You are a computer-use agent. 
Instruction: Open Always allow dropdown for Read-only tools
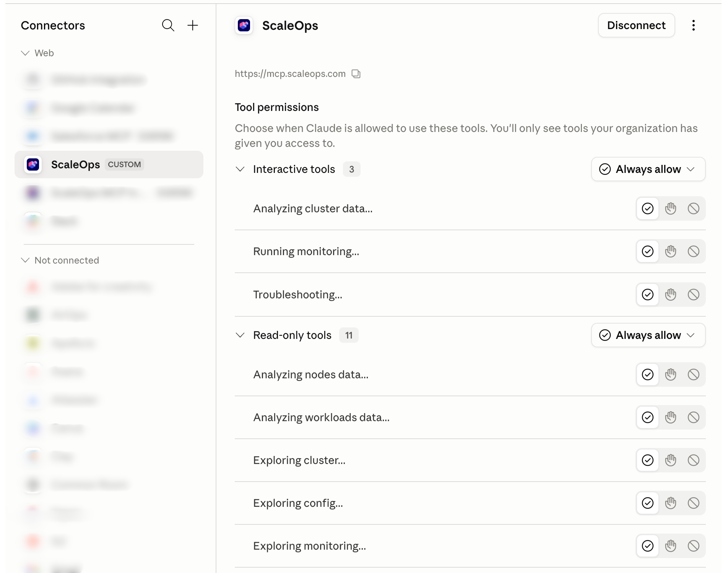coord(648,335)
